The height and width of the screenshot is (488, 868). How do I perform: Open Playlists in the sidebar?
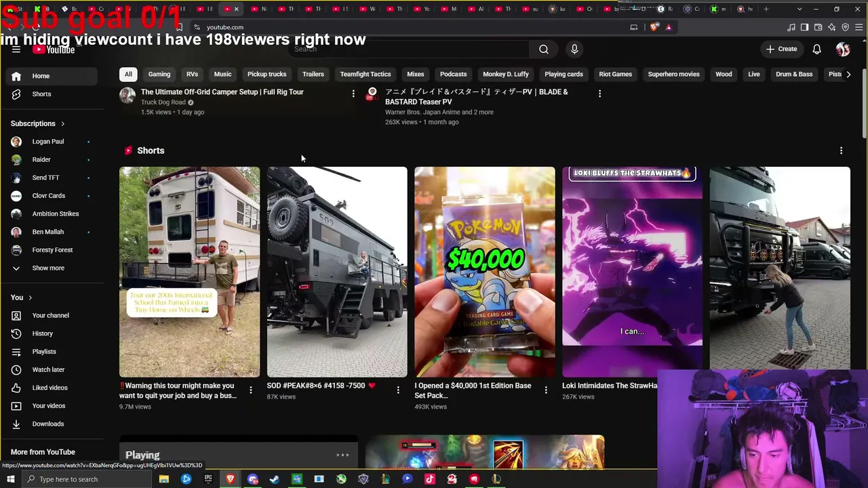click(50, 352)
